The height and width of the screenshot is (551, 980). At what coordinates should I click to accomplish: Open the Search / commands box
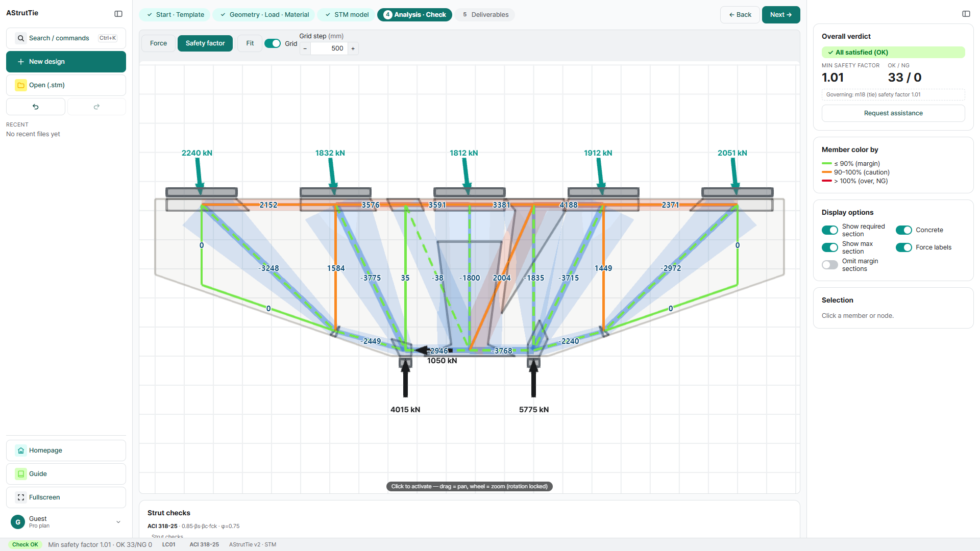(66, 38)
